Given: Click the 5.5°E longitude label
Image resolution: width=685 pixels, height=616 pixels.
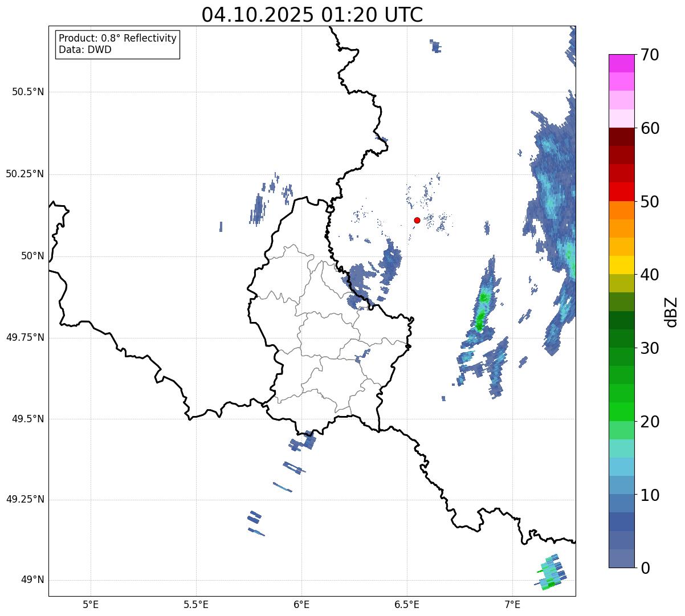Looking at the screenshot, I should [x=196, y=605].
